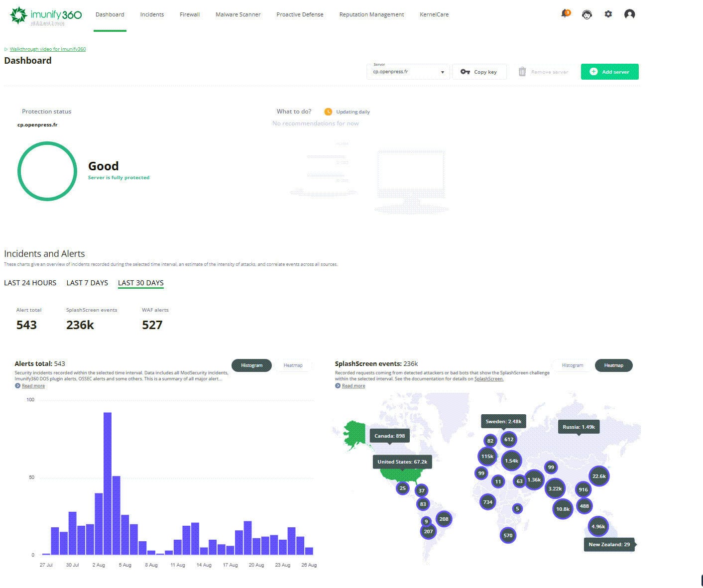Switch SplashScreen events chart to Heatmap
Image resolution: width=703 pixels, height=588 pixels.
coord(614,365)
